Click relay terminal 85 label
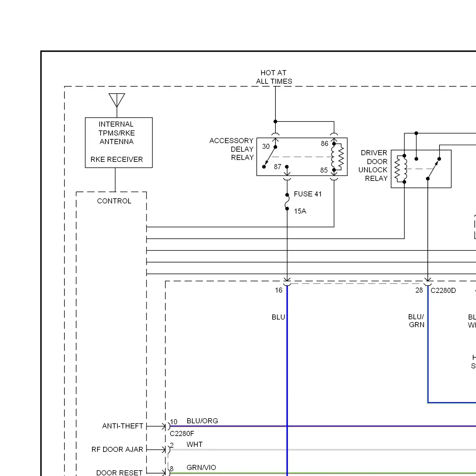 tap(324, 170)
